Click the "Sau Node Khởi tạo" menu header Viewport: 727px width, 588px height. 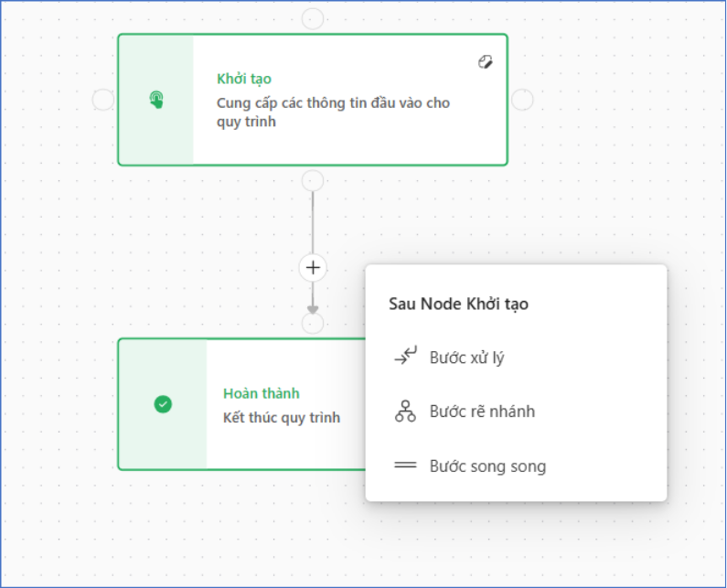(x=458, y=304)
